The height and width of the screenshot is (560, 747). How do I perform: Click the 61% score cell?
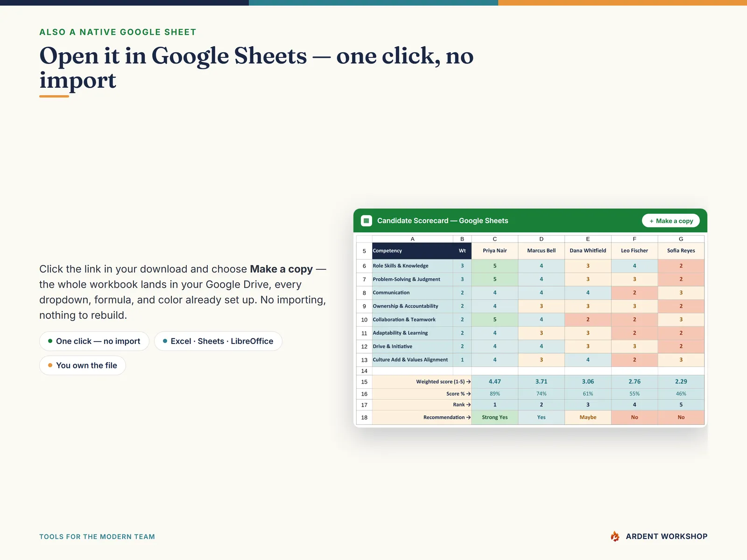click(x=588, y=394)
